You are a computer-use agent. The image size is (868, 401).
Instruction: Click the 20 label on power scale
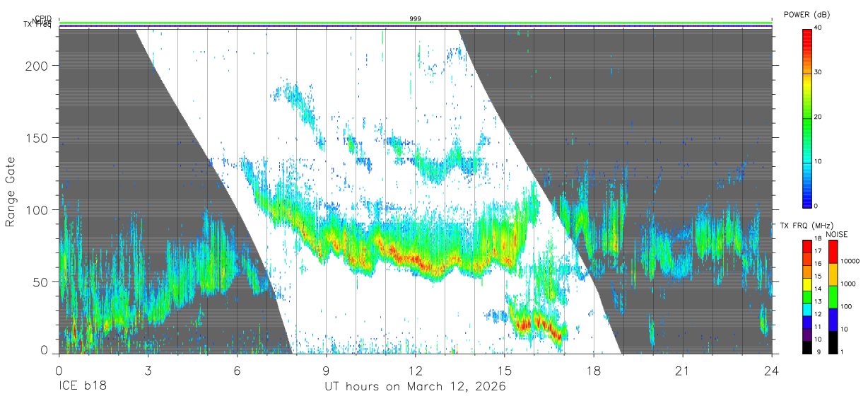[x=819, y=117]
